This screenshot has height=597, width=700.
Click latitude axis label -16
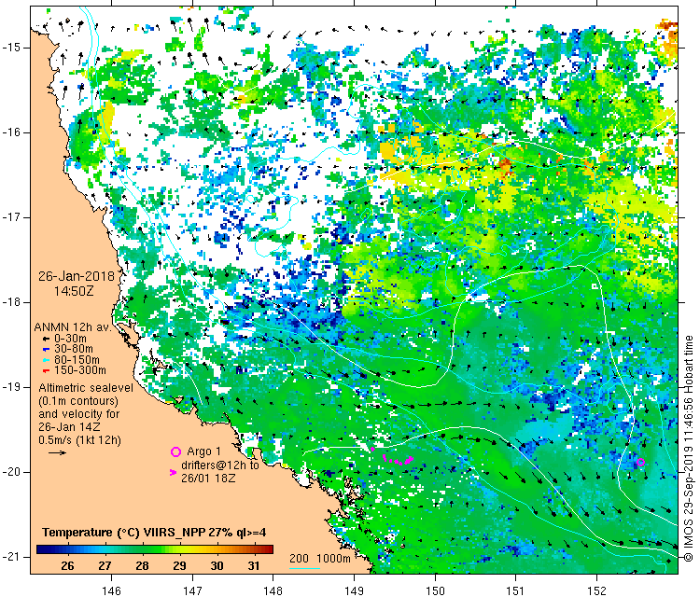pyautogui.click(x=10, y=132)
